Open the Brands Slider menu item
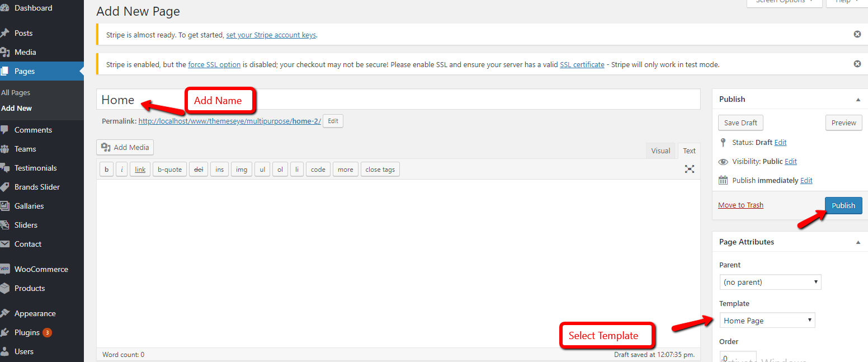Image resolution: width=868 pixels, height=362 pixels. (x=37, y=187)
